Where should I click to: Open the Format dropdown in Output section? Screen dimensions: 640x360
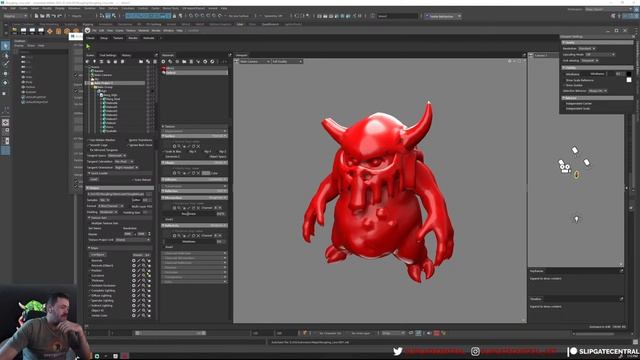(x=110, y=206)
